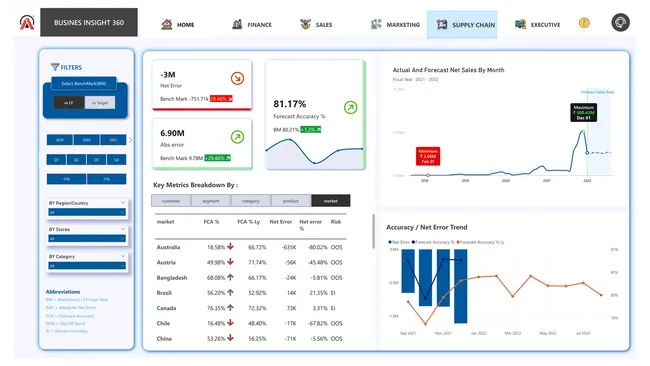Click the Select BenchMark(BM) button
The image size is (650, 366).
[84, 83]
